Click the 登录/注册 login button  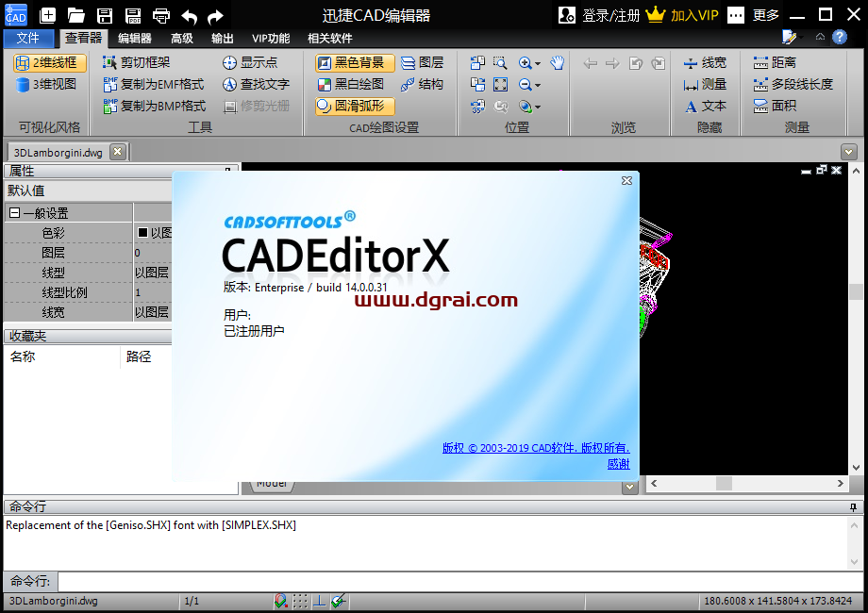tap(599, 15)
